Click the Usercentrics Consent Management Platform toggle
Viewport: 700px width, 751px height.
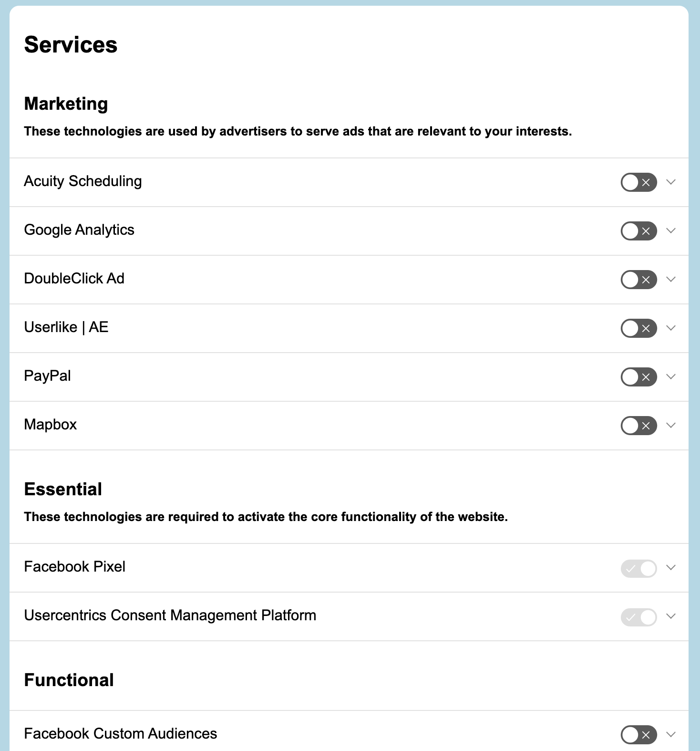(638, 616)
